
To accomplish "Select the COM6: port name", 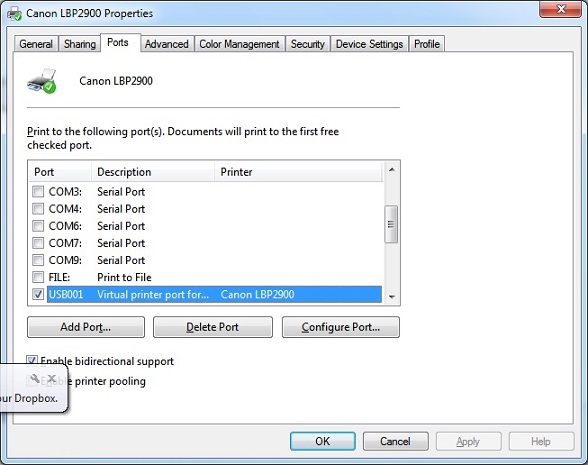I will click(65, 226).
